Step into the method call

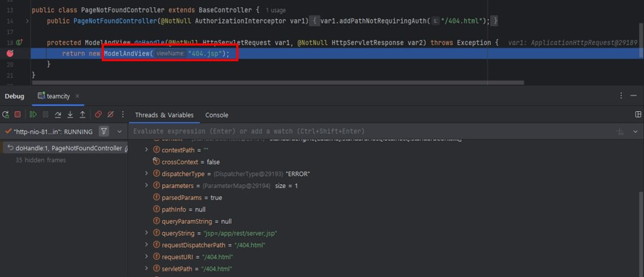(70, 115)
